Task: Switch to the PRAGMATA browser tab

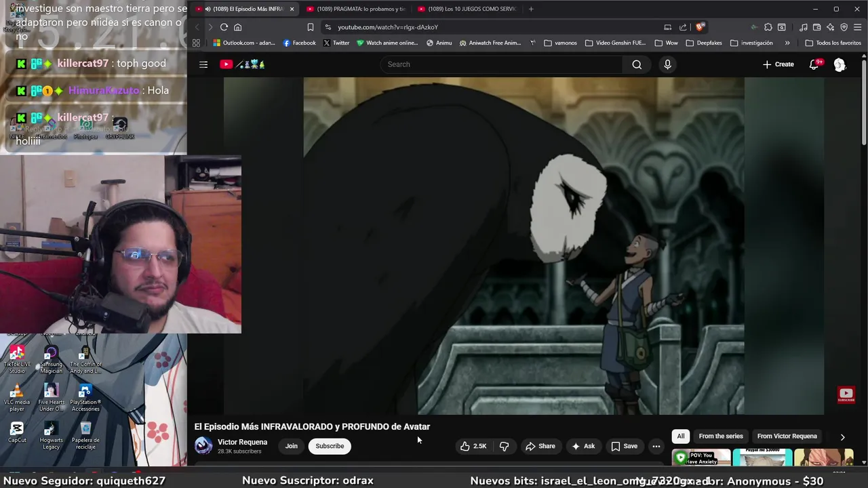Action: [355, 9]
